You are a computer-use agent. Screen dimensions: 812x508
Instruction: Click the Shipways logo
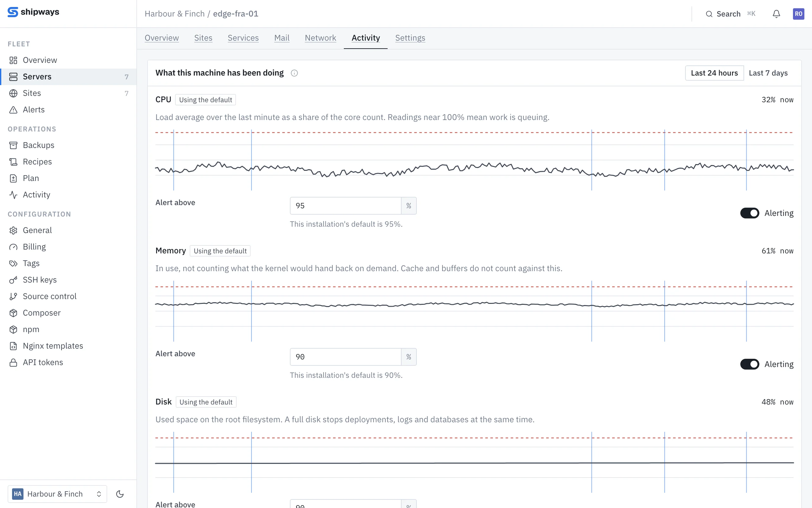[x=33, y=12]
